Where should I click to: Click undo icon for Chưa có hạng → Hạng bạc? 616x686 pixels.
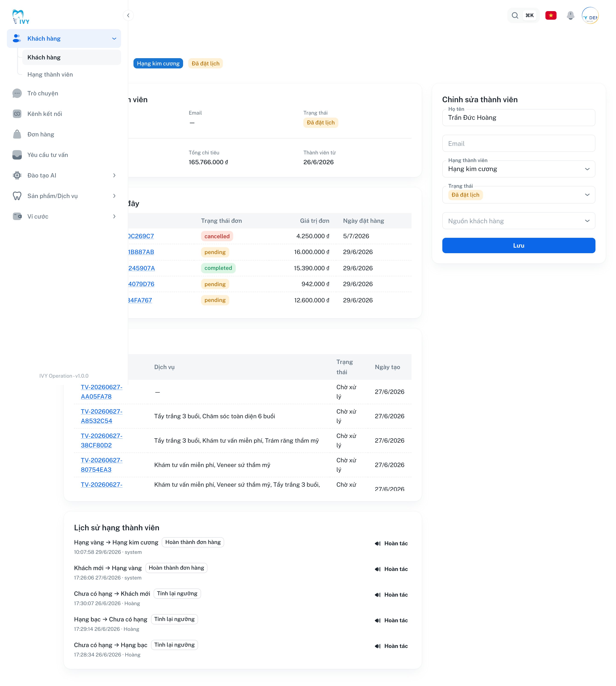(x=377, y=646)
